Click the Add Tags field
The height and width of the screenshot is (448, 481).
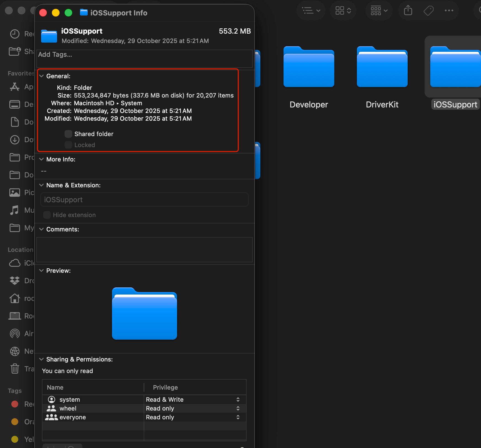click(145, 58)
